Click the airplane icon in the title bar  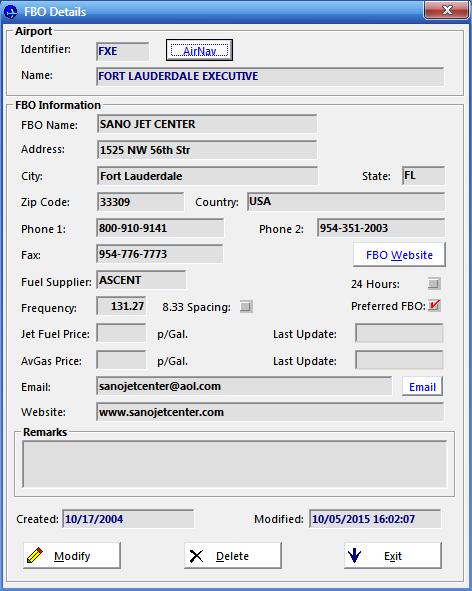click(x=11, y=12)
